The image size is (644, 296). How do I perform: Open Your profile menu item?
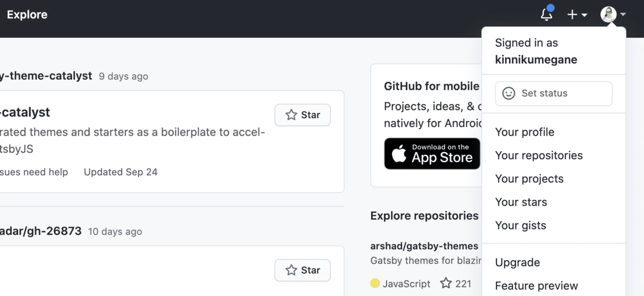coord(524,132)
